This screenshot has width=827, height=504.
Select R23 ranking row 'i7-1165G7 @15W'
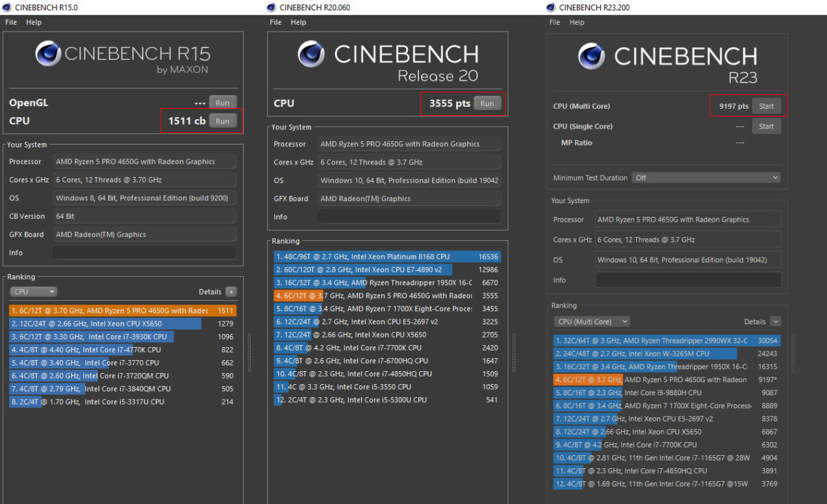(667, 484)
